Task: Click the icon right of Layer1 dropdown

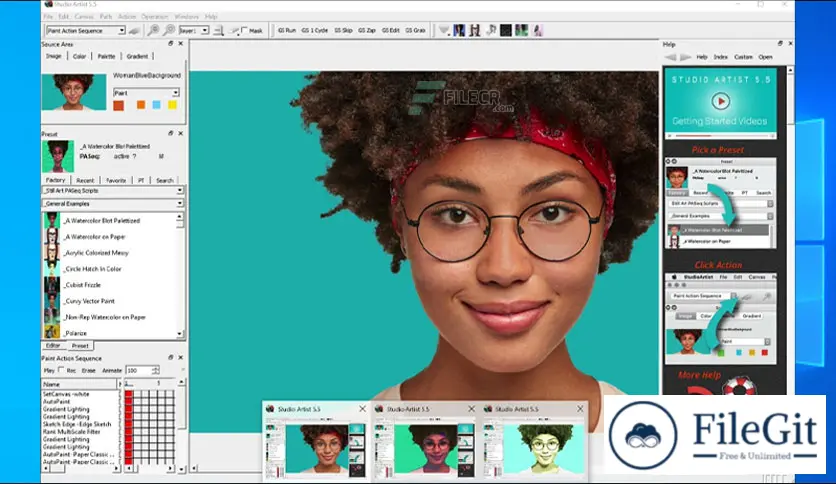Action: (218, 31)
